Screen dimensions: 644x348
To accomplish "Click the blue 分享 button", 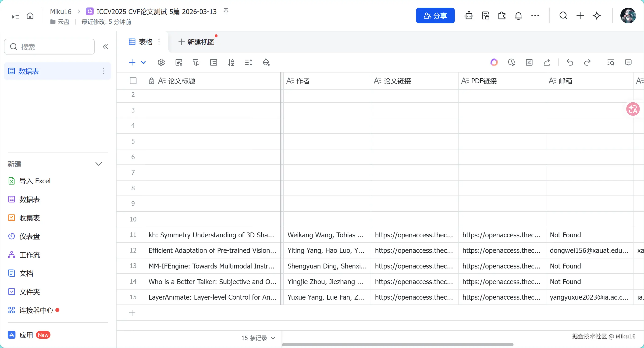I will (435, 16).
